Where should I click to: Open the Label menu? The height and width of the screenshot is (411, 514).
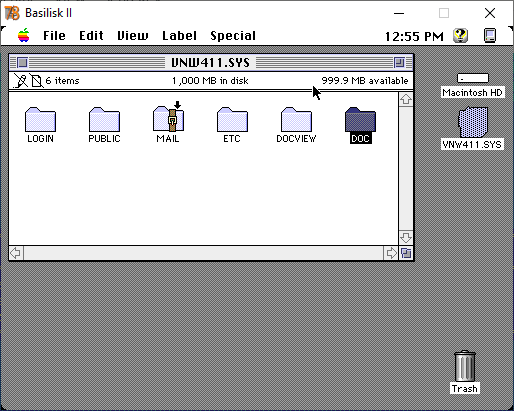click(179, 36)
